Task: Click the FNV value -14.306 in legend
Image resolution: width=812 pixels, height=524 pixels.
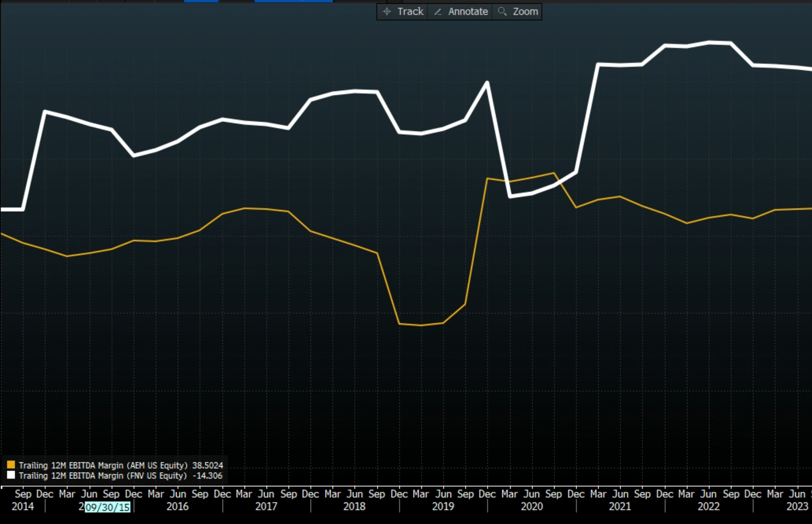Action: pyautogui.click(x=207, y=476)
